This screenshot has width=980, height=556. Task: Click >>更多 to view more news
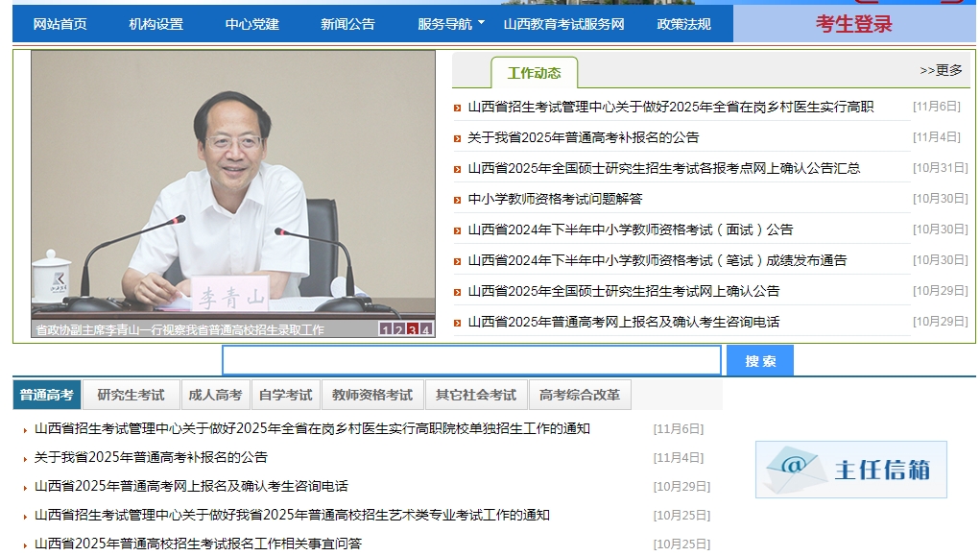point(941,70)
